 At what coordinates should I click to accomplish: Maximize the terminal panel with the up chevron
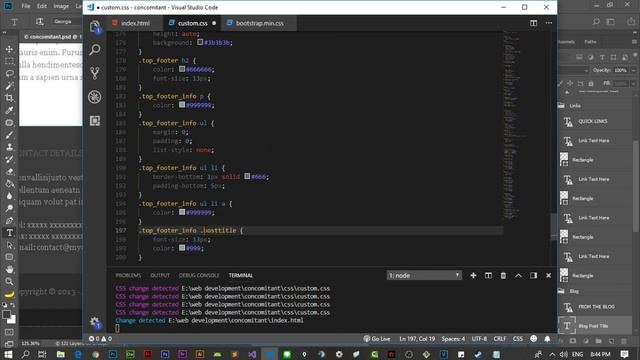[x=518, y=276]
